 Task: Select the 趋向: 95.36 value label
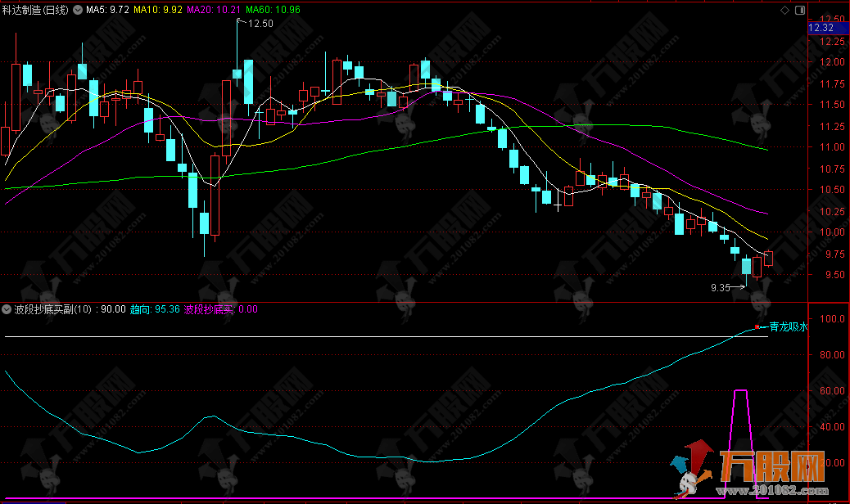155,309
